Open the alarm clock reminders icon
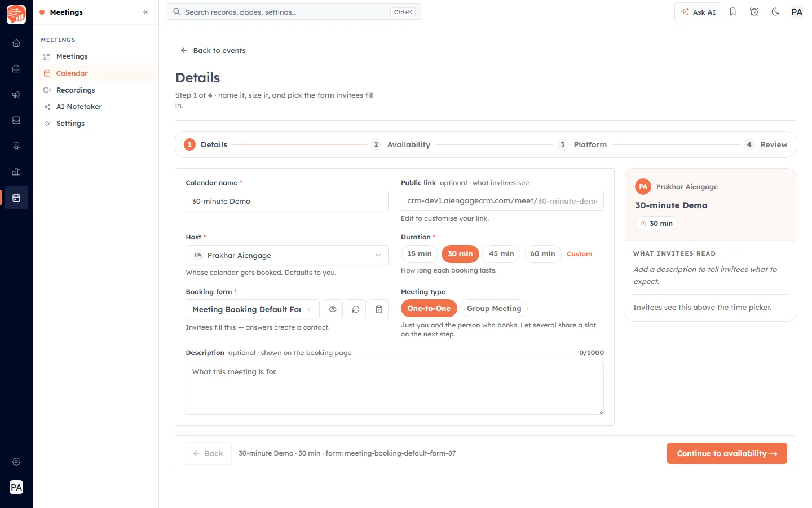The width and height of the screenshot is (812, 508). pos(754,12)
